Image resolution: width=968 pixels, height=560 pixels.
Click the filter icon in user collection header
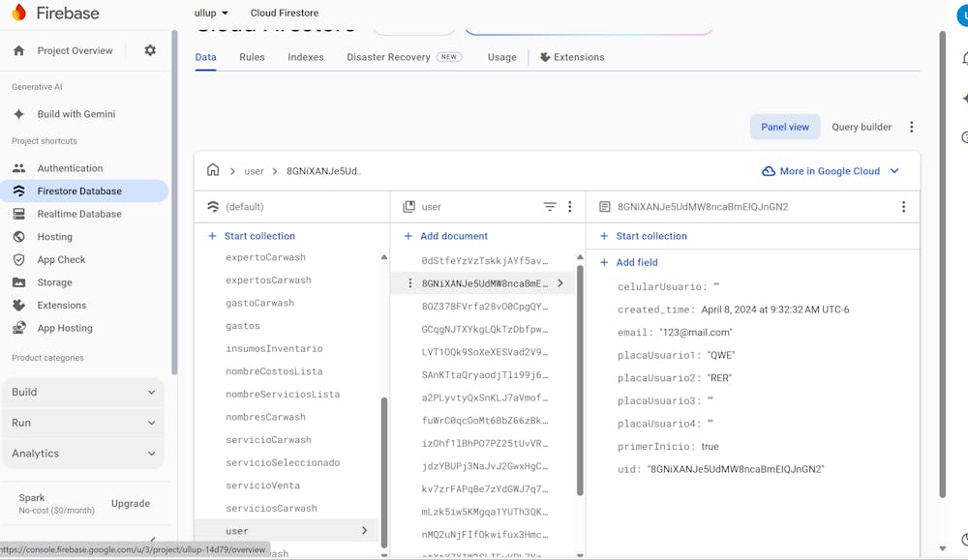550,207
